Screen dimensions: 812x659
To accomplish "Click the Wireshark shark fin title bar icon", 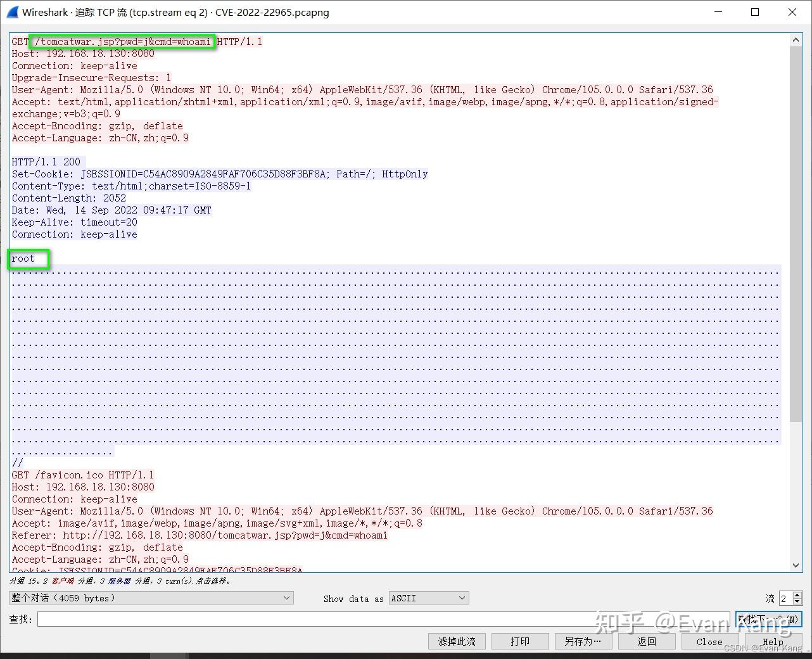I will tap(11, 12).
